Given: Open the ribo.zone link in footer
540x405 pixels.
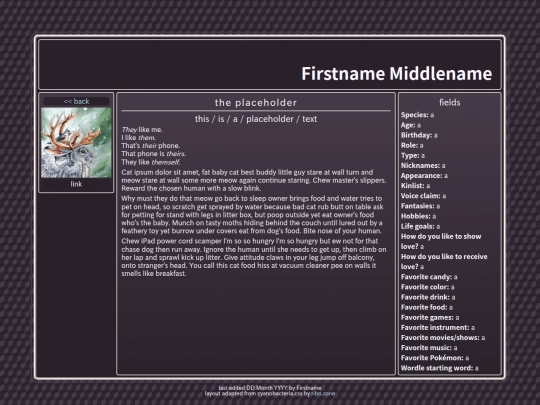Looking at the screenshot, I should 323,393.
